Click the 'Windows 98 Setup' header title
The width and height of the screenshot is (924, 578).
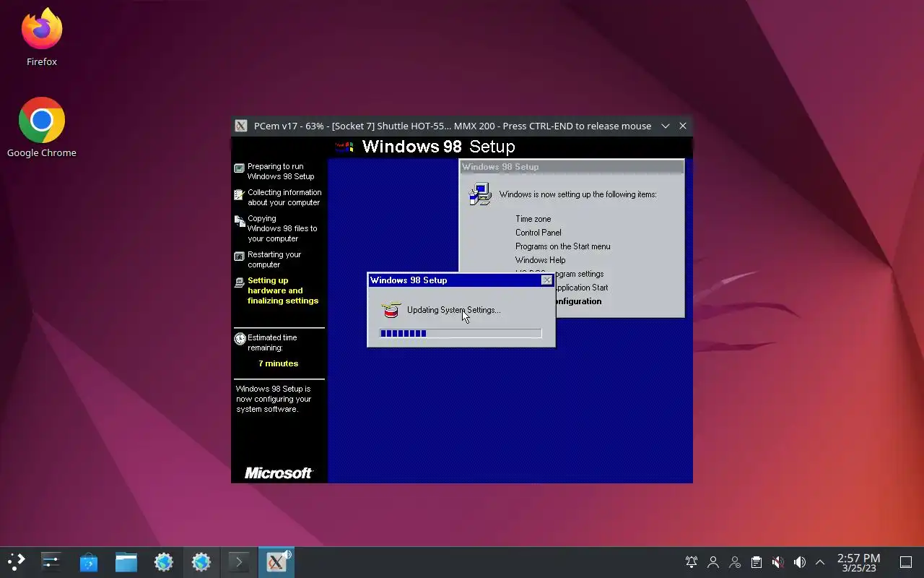coord(438,147)
